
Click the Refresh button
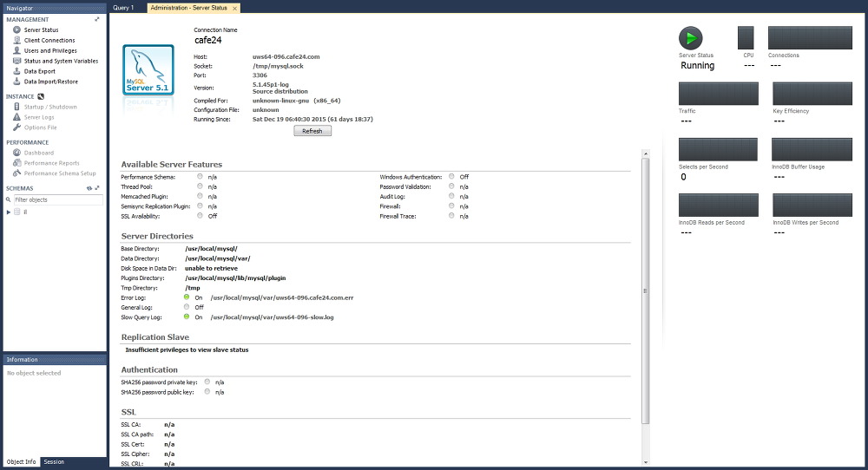pos(312,131)
